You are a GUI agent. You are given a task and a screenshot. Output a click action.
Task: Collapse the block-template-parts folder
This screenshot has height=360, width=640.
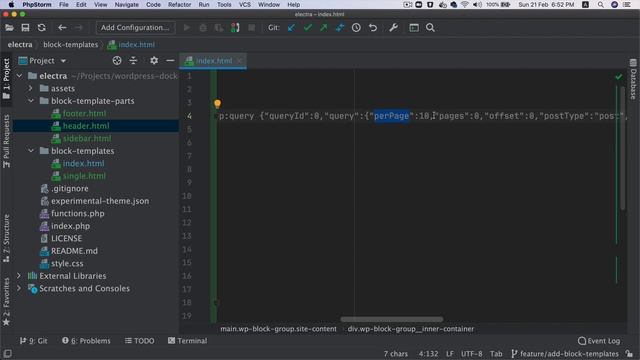(x=31, y=101)
